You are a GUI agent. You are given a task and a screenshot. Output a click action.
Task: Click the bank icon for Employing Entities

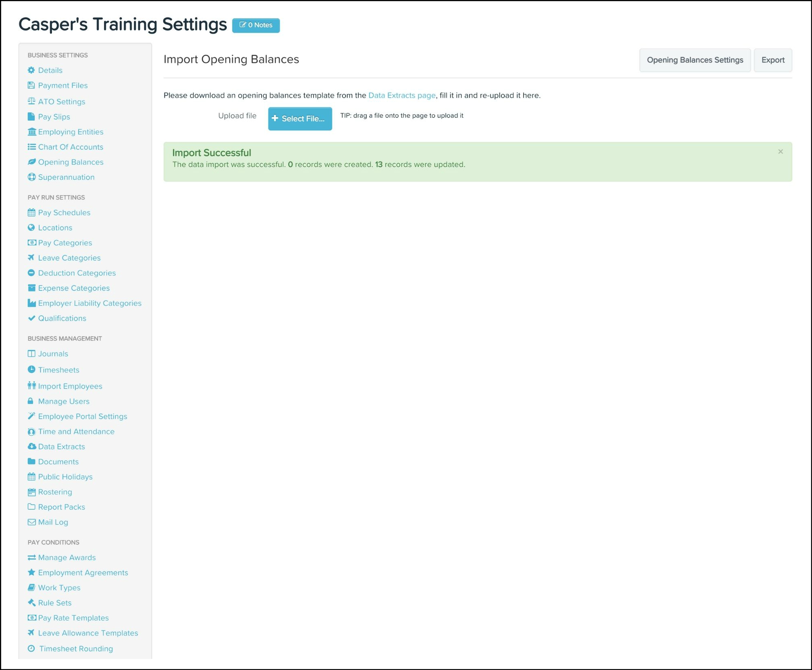click(x=31, y=132)
